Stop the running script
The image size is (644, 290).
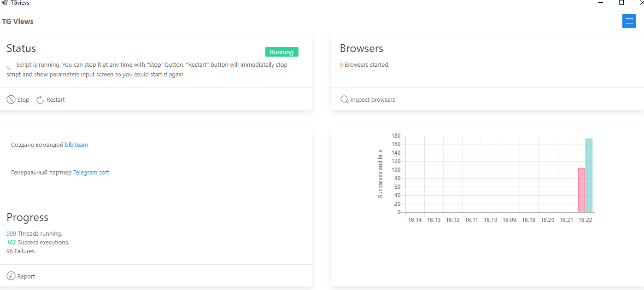[x=18, y=99]
